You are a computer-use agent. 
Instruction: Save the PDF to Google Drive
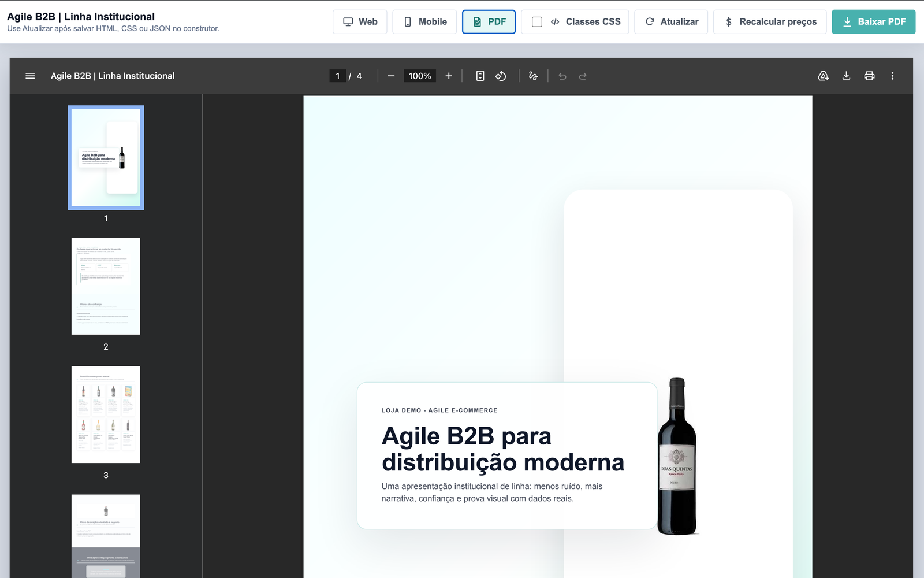tap(824, 76)
